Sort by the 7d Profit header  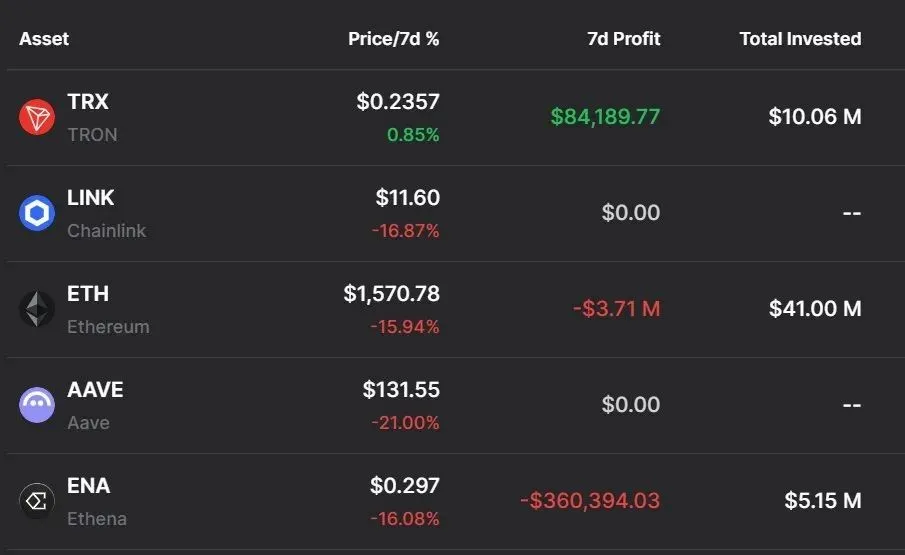[624, 39]
